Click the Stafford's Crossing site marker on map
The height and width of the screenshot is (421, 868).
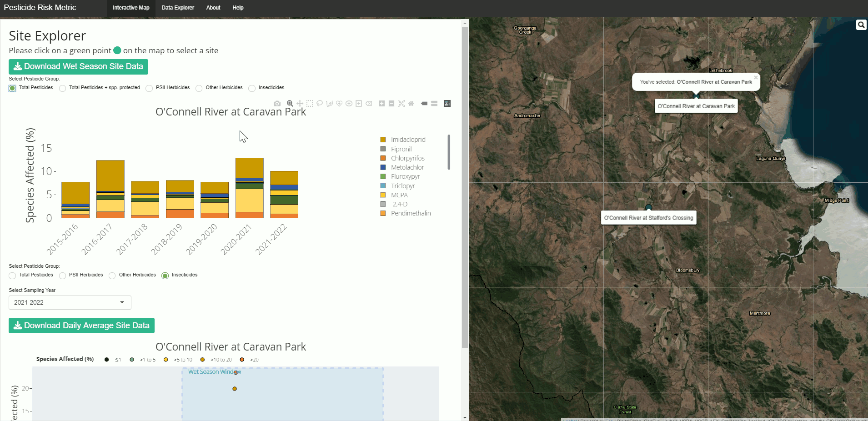pos(649,208)
